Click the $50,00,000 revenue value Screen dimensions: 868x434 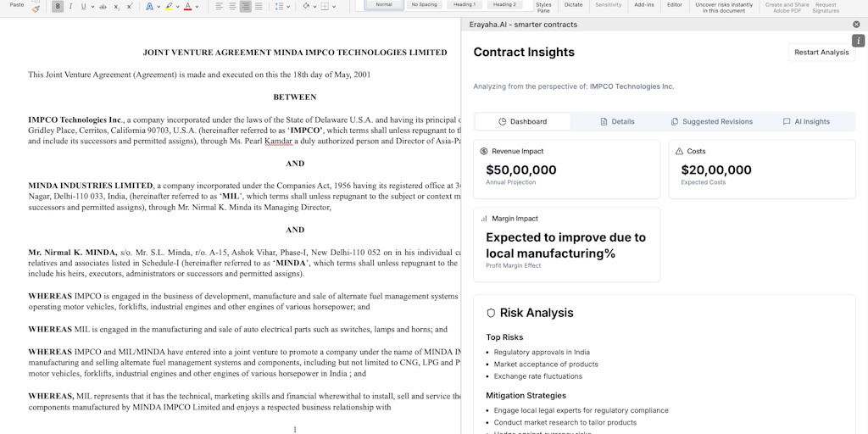click(521, 170)
